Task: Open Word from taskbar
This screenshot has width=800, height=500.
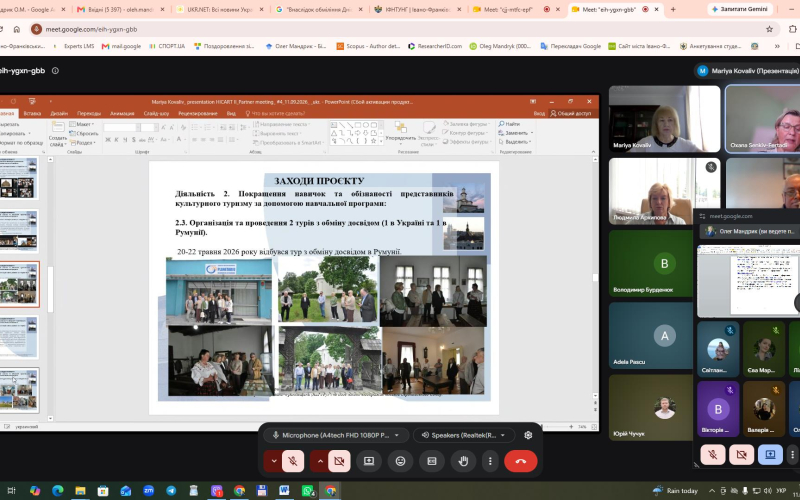Action: 285,491
